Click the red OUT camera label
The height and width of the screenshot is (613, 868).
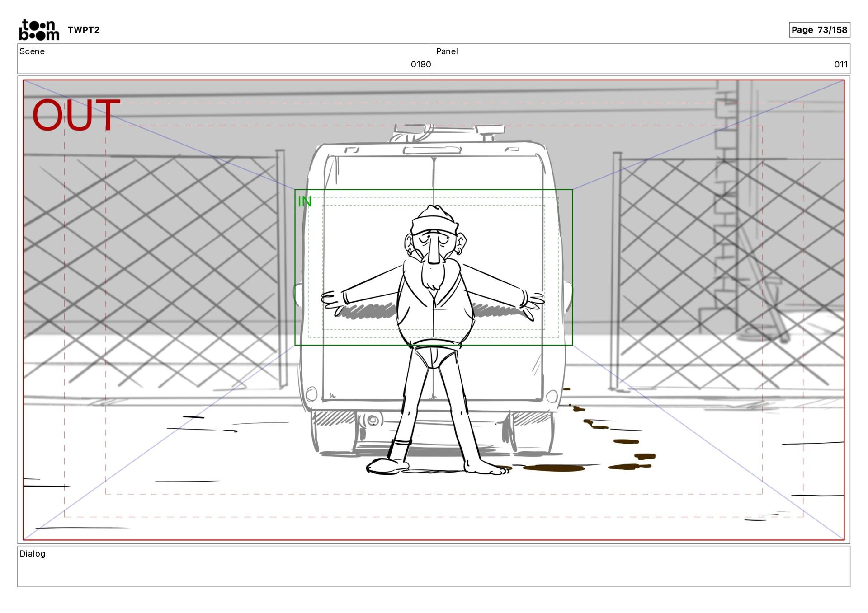[76, 115]
